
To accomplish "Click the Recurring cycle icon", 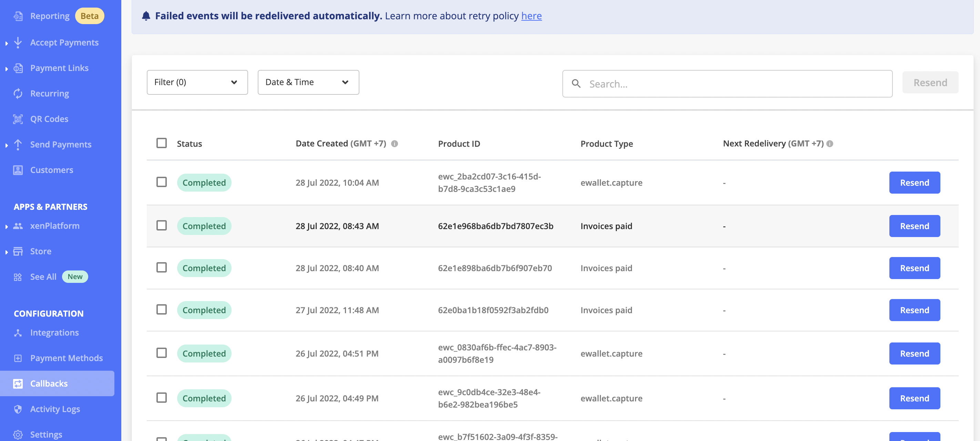I will point(18,94).
